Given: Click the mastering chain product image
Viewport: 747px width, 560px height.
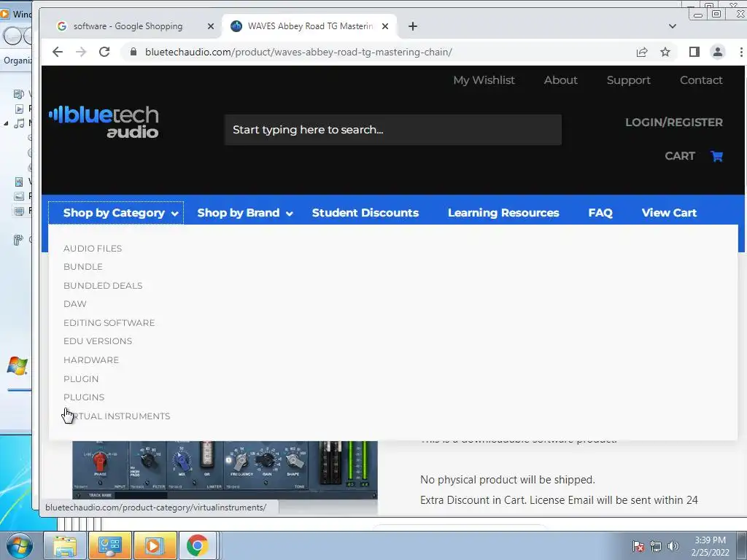Looking at the screenshot, I should click(x=225, y=472).
